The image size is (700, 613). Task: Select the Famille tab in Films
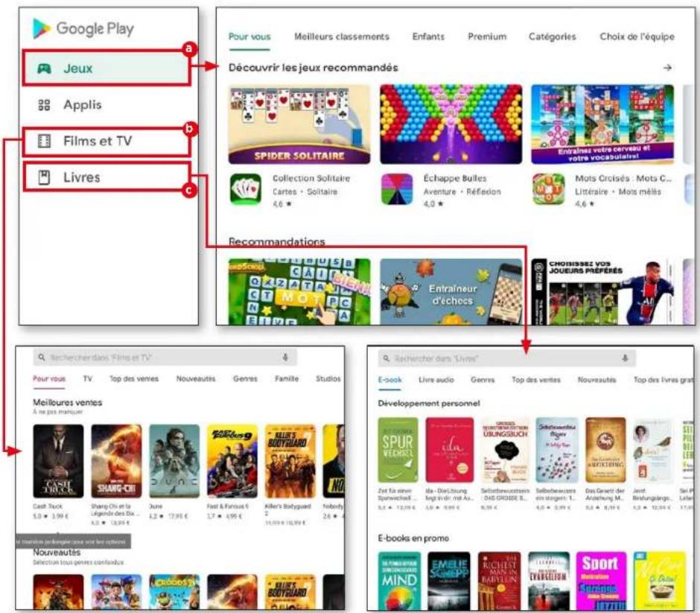[287, 378]
